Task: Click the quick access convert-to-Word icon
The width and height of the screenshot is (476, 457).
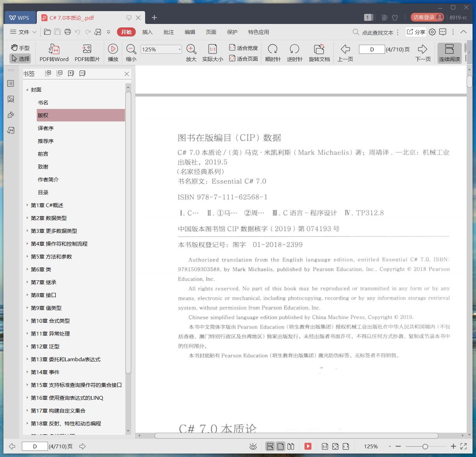Action: (x=98, y=32)
